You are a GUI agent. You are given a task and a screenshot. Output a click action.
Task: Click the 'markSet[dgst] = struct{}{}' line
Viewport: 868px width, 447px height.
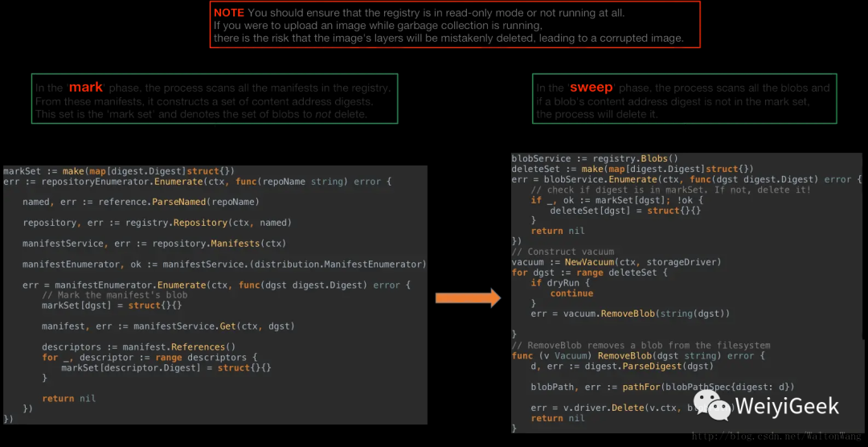(112, 306)
